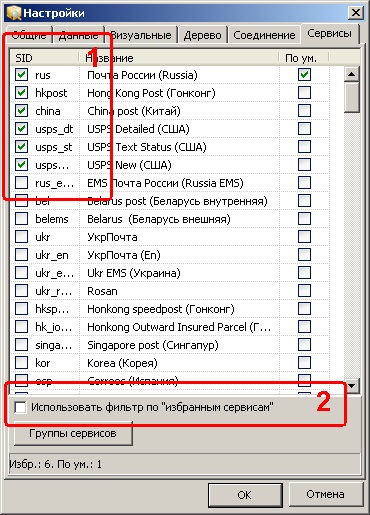Viewport: 370px width, 515px height.
Task: Click the Настройки title bar app icon
Action: pyautogui.click(x=14, y=13)
